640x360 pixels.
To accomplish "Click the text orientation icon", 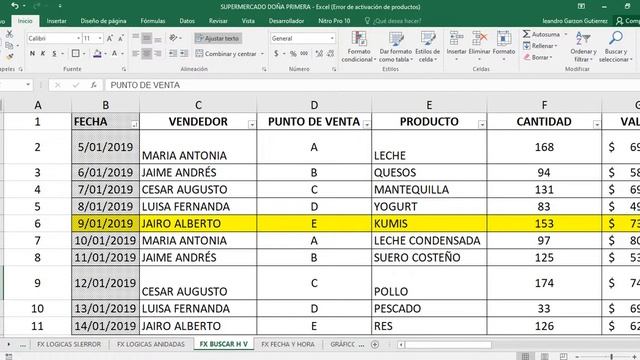I will 173,38.
